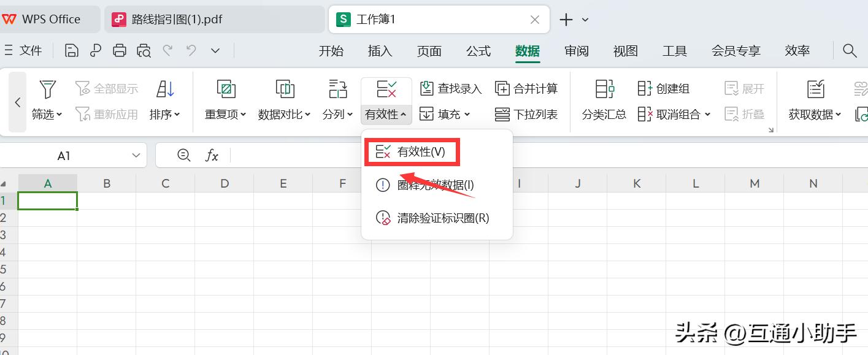Expand quick access toolbar customize chevron
The image size is (868, 355).
click(215, 51)
